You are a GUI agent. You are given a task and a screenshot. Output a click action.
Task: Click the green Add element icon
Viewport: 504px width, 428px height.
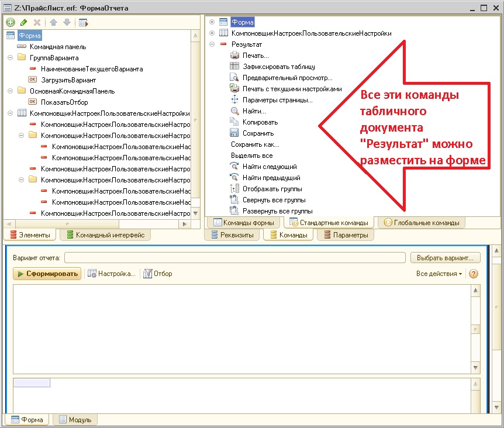pyautogui.click(x=11, y=22)
